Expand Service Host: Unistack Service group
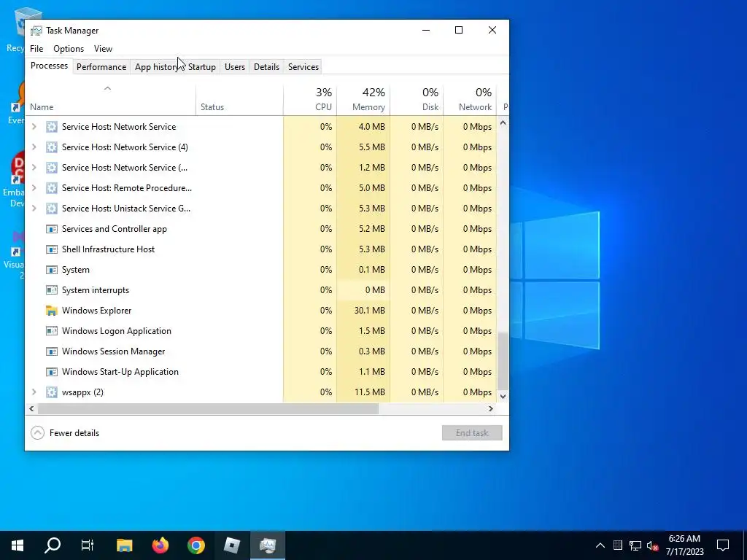This screenshot has width=747, height=560. tap(34, 209)
